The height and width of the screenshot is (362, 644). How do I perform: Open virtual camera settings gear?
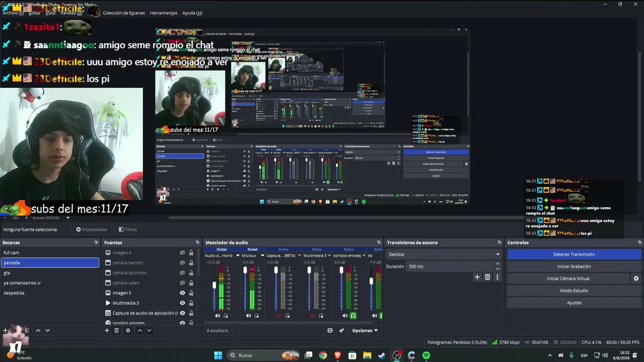tap(636, 279)
